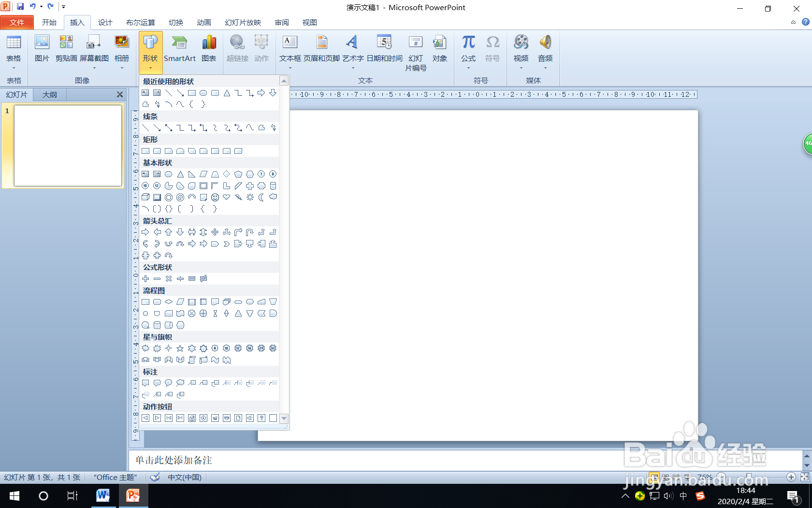Open PowerPoint Help question mark
The width and height of the screenshot is (812, 508).
point(805,22)
